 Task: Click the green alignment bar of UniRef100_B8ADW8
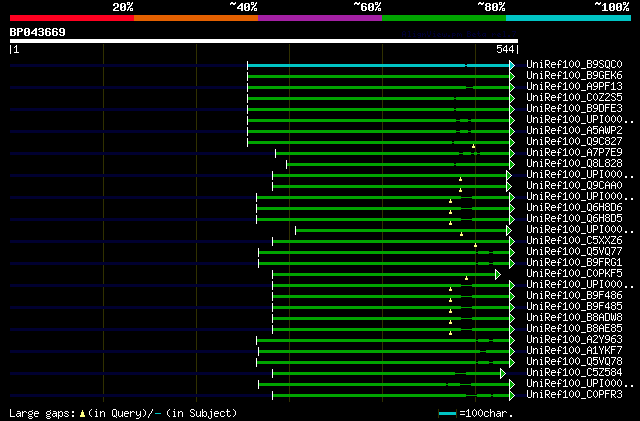[391, 319]
